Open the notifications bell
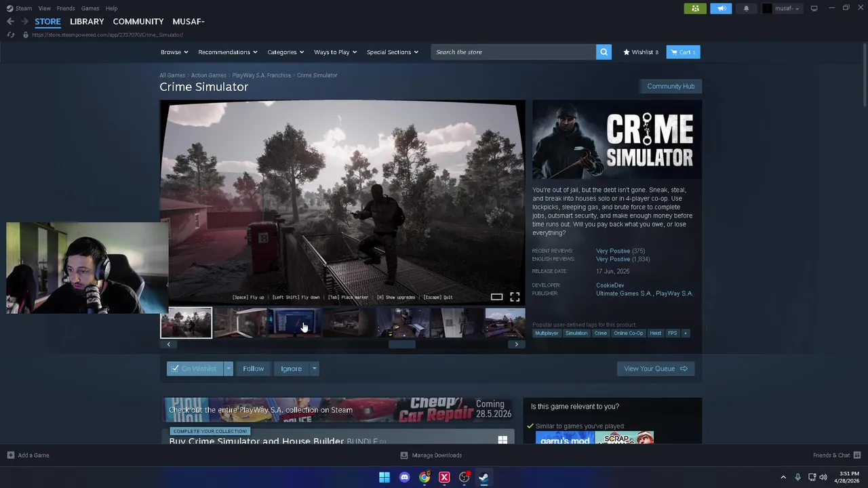 point(747,8)
